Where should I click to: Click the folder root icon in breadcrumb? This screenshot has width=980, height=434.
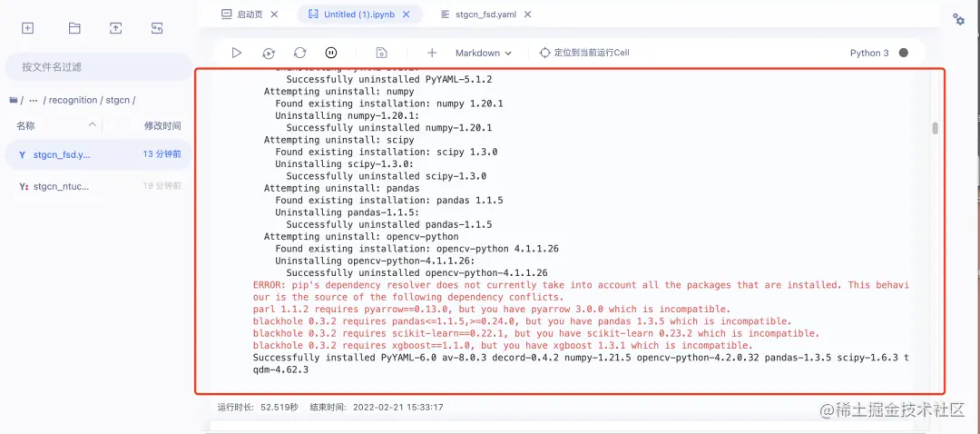pyautogui.click(x=13, y=100)
